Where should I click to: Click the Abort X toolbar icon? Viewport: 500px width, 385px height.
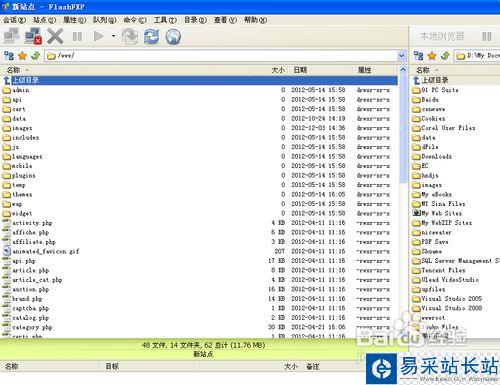coord(55,36)
